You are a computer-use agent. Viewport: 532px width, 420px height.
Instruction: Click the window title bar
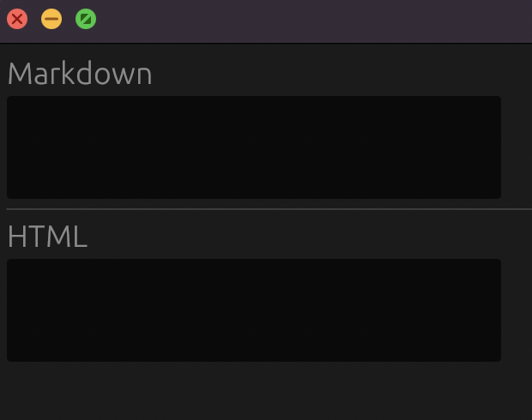[x=305, y=21]
